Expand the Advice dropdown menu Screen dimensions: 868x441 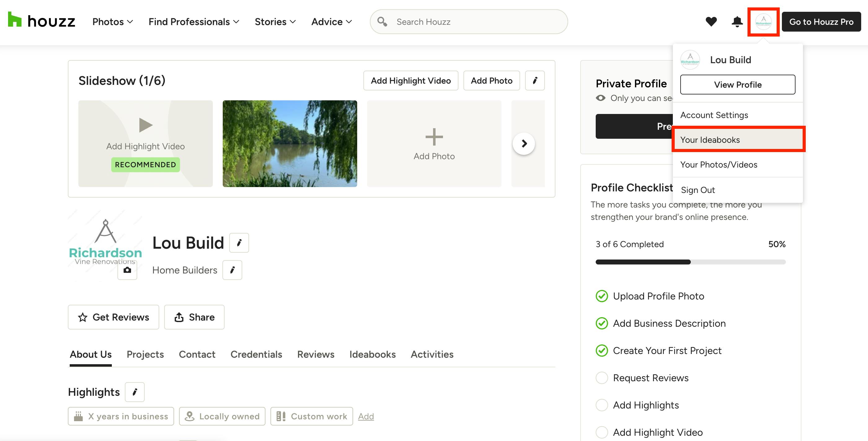(331, 22)
